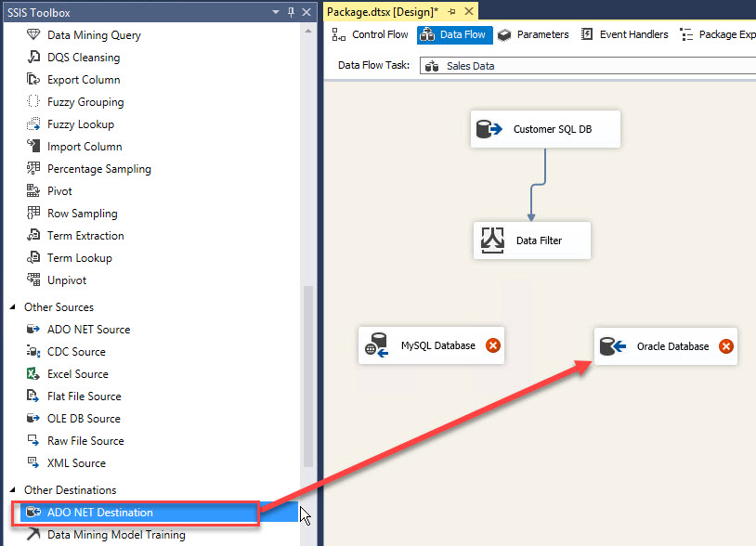Click the MySQL Database destination icon
This screenshot has height=546, width=756.
[377, 345]
